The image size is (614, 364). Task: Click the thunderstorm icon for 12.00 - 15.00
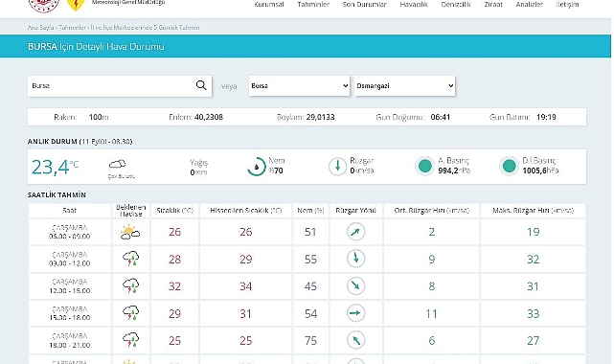[130, 285]
